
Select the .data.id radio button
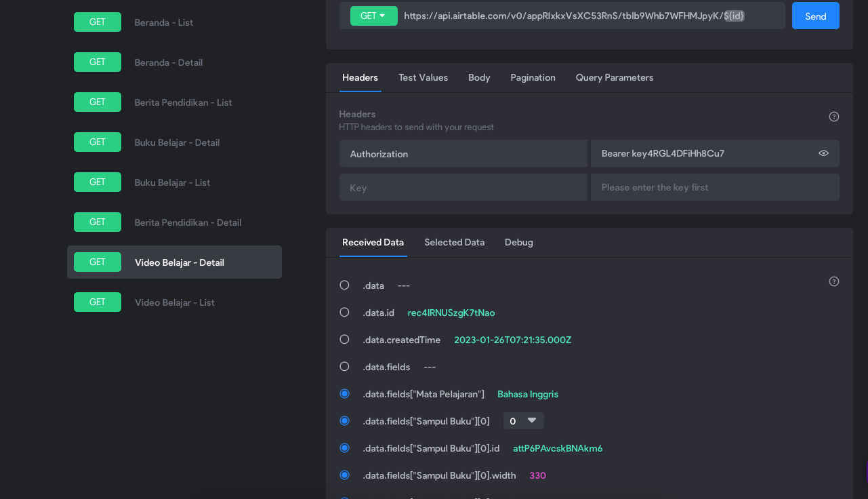coord(344,313)
